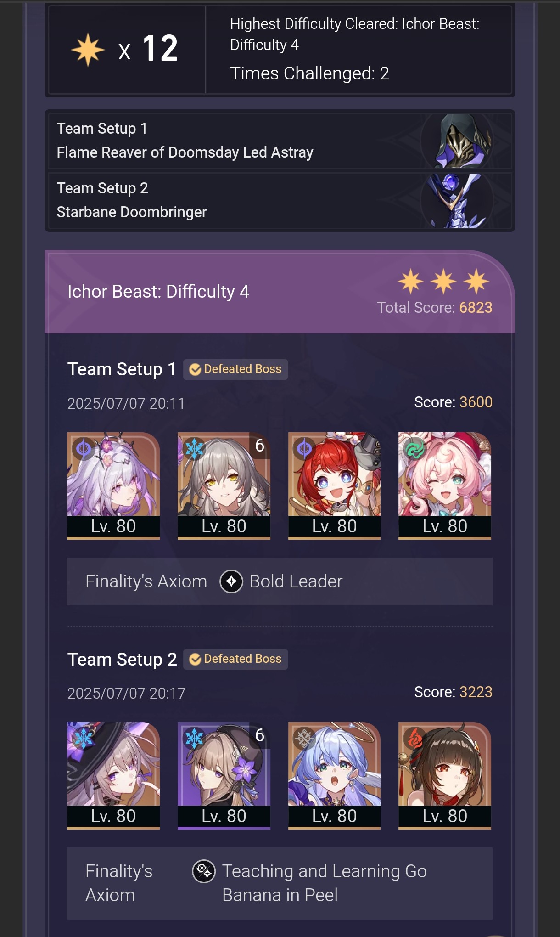560x937 pixels.
Task: Select the dark-haired fire character in Team Setup 2
Action: (x=445, y=775)
